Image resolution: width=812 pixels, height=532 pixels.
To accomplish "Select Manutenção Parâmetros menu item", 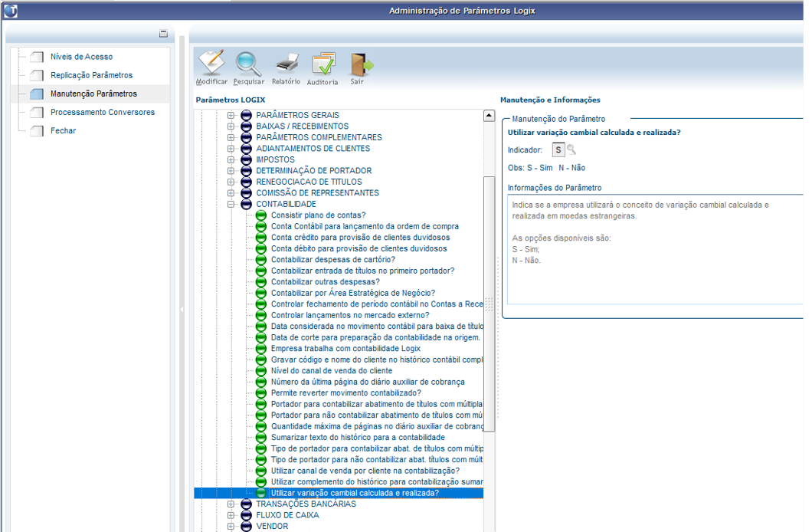I will [93, 94].
